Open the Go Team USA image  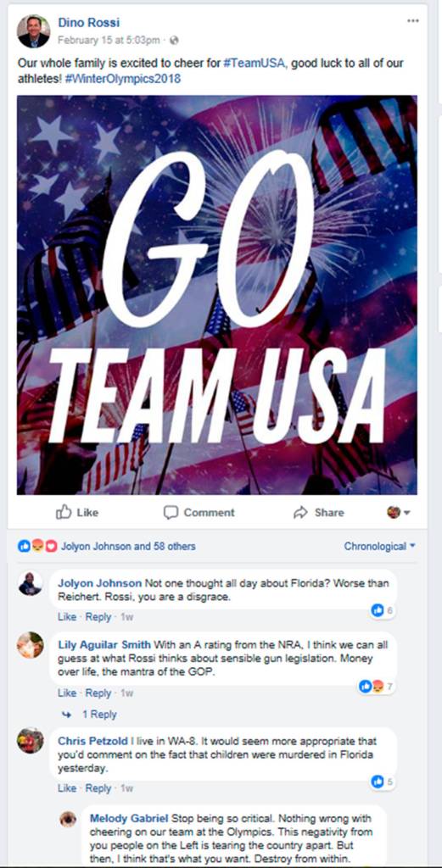click(217, 295)
